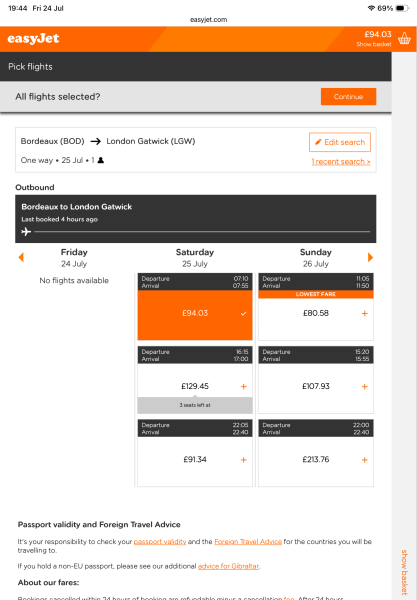This screenshot has width=417, height=600.
Task: Expand Show basket under total price
Action: [x=374, y=44]
